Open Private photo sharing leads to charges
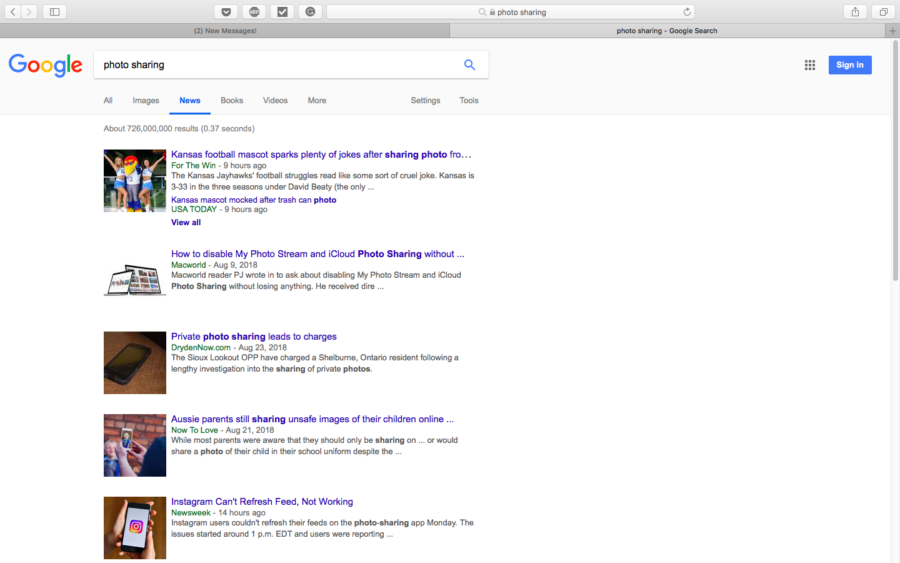Image resolution: width=900 pixels, height=563 pixels. (x=254, y=336)
